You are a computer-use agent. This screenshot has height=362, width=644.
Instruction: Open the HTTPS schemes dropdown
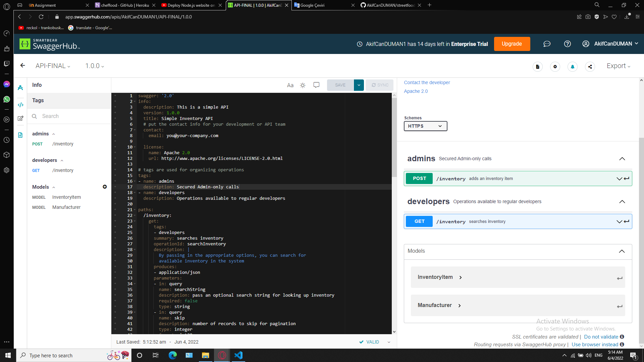pos(425,126)
